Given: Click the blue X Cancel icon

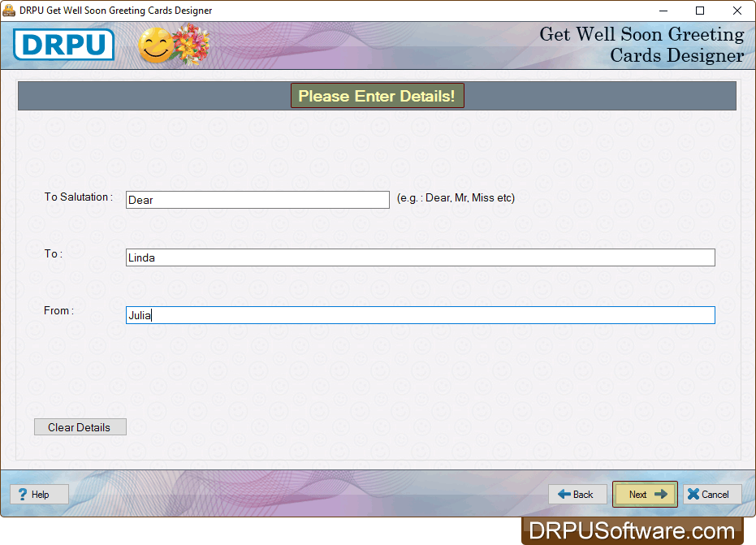Looking at the screenshot, I should pyautogui.click(x=693, y=495).
